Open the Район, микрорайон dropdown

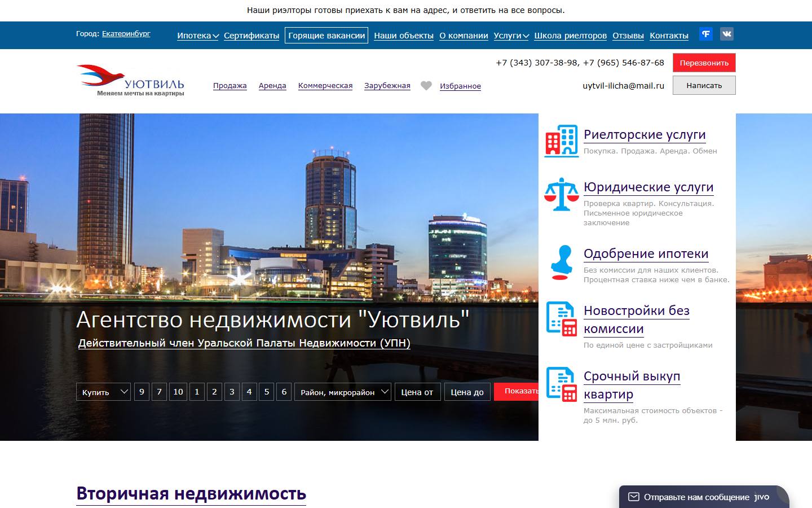point(343,392)
